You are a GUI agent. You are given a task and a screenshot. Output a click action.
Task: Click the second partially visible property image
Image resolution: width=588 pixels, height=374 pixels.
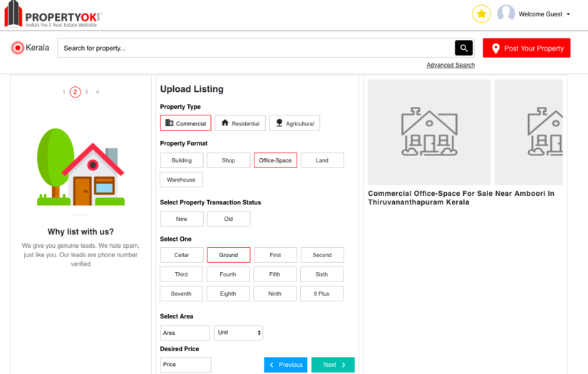(x=529, y=132)
